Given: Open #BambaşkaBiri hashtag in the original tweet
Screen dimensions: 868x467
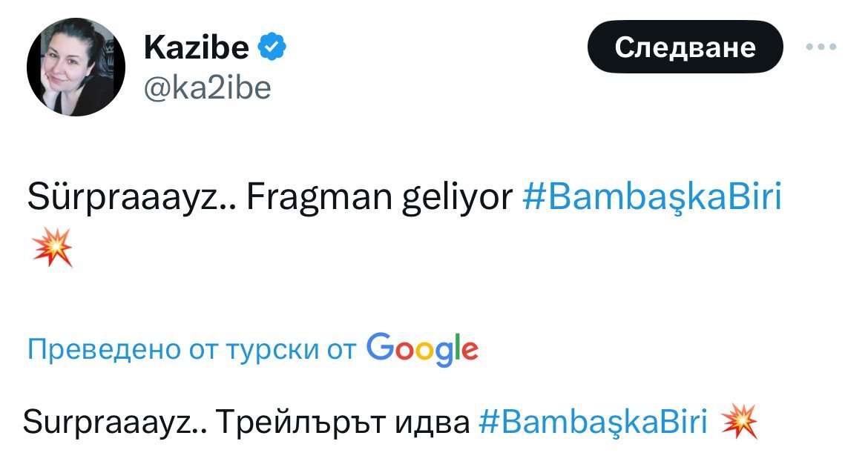Looking at the screenshot, I should point(653,198).
